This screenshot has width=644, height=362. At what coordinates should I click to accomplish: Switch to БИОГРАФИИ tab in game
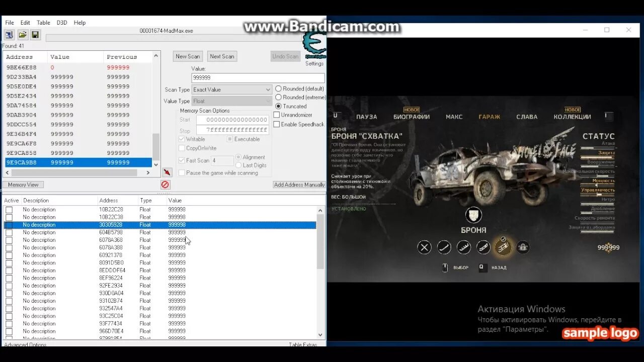tap(412, 117)
